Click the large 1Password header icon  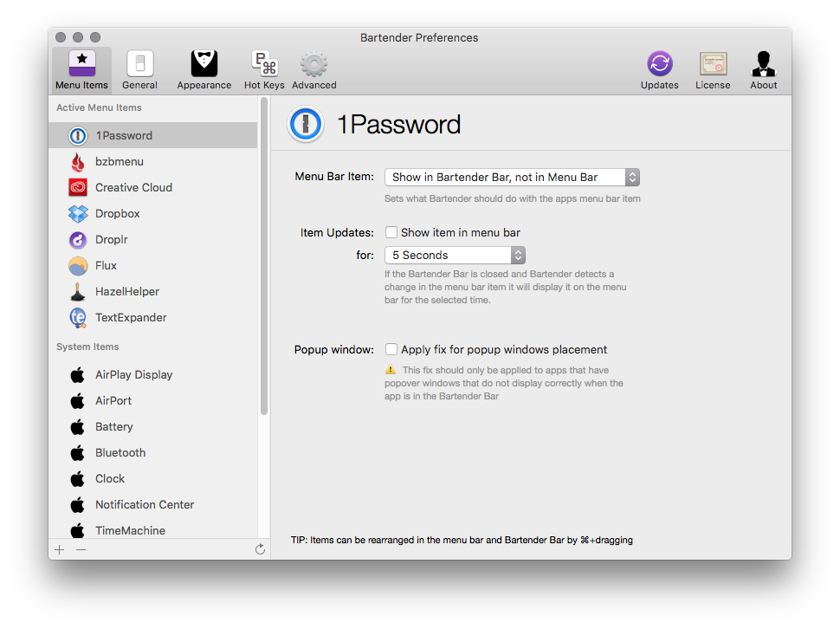(x=306, y=124)
